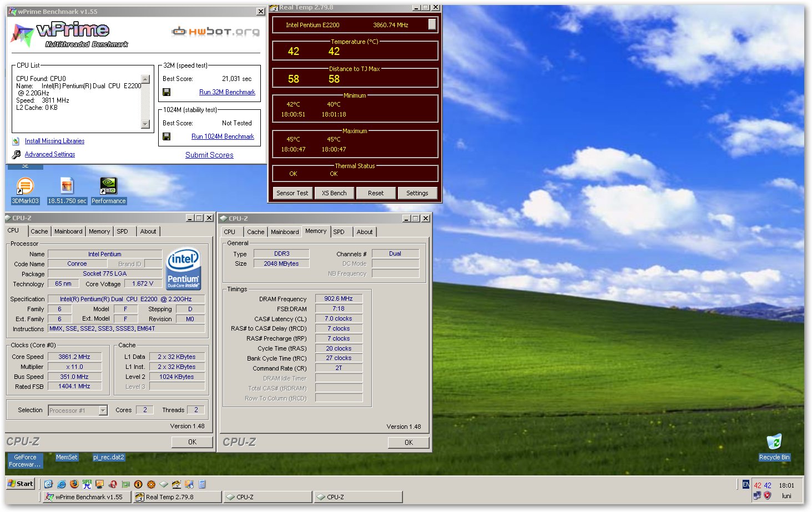Click the hwbot.org logo in wPrime
812x512 pixels.
pyautogui.click(x=216, y=32)
